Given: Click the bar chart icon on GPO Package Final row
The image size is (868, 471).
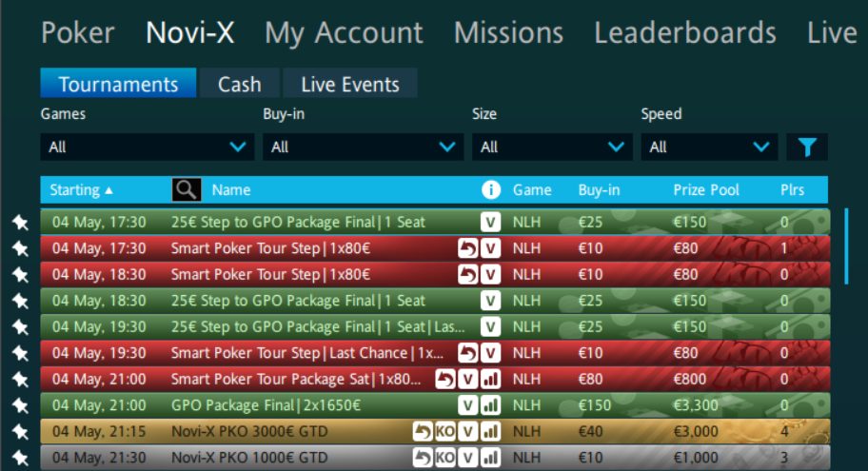Looking at the screenshot, I should pyautogui.click(x=491, y=405).
